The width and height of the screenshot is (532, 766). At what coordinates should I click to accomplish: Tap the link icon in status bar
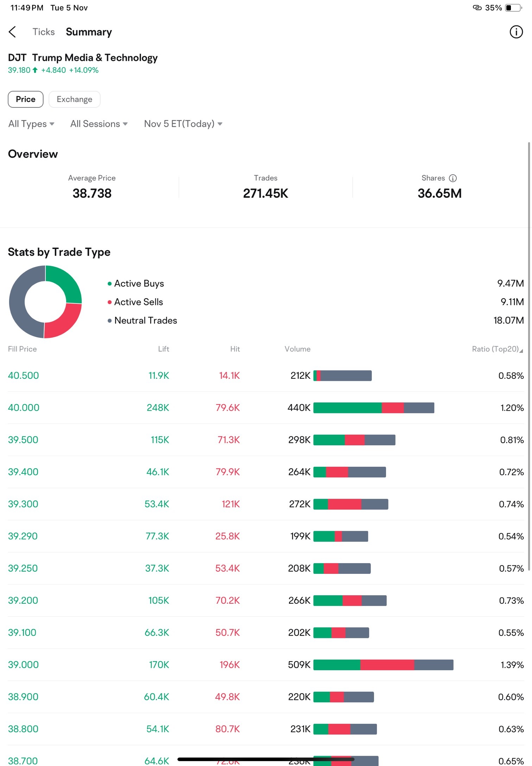[x=477, y=8]
